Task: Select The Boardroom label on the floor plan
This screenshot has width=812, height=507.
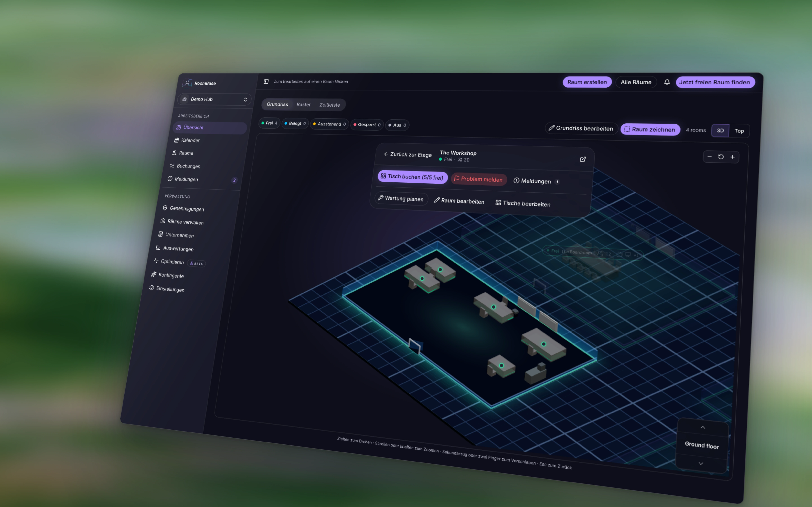Action: 576,252
